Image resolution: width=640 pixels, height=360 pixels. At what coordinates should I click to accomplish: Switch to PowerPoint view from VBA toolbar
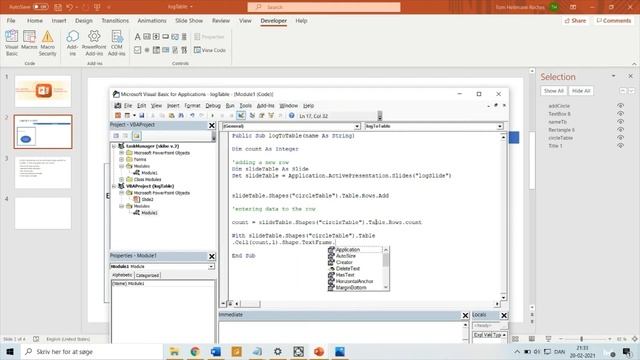coord(118,116)
